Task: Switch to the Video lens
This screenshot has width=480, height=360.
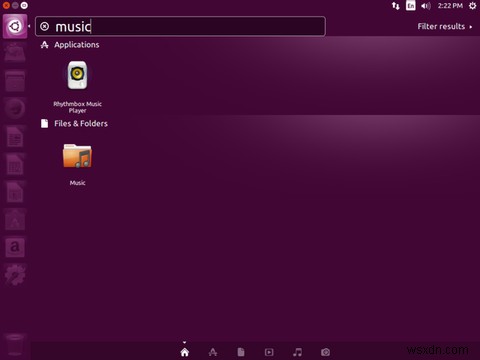Action: click(x=269, y=352)
